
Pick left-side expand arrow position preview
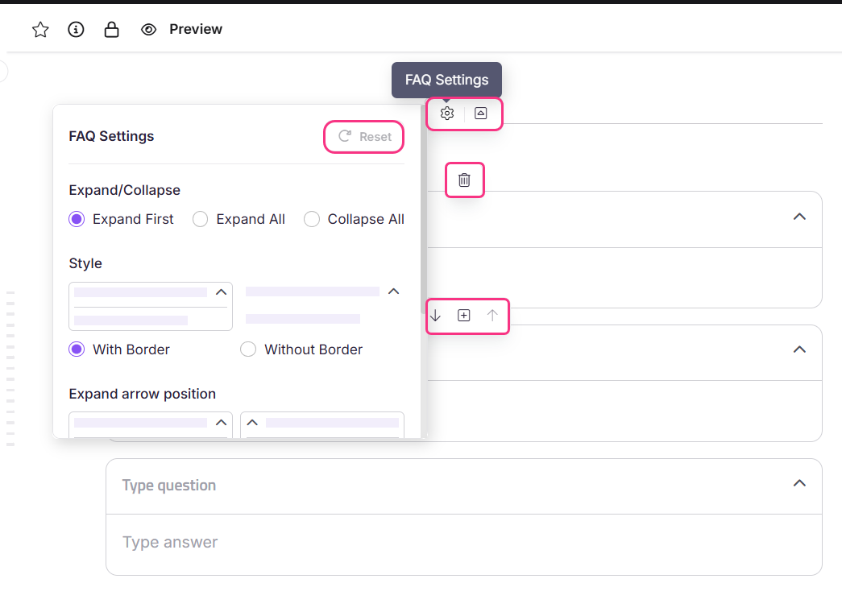(x=322, y=425)
